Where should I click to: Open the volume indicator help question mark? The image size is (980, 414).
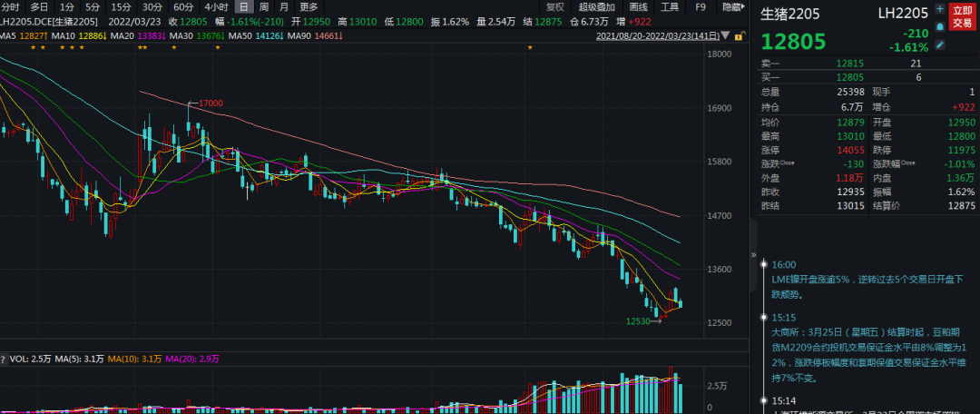(x=3, y=359)
